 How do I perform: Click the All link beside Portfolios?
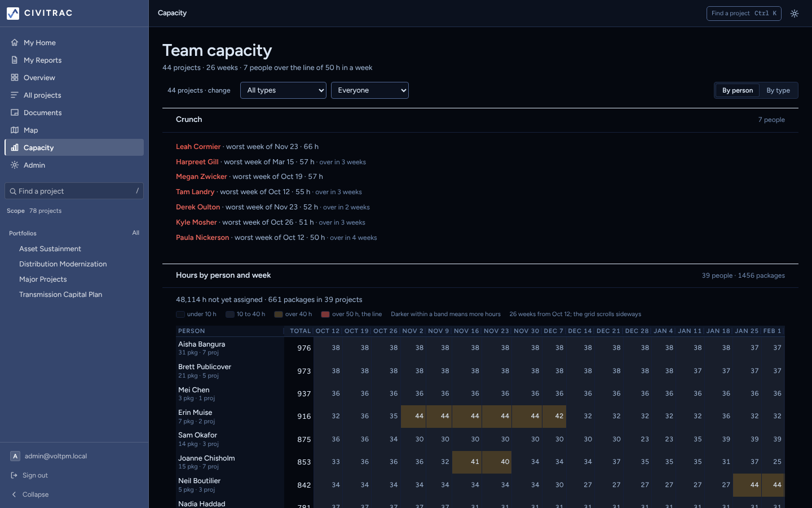(x=136, y=233)
